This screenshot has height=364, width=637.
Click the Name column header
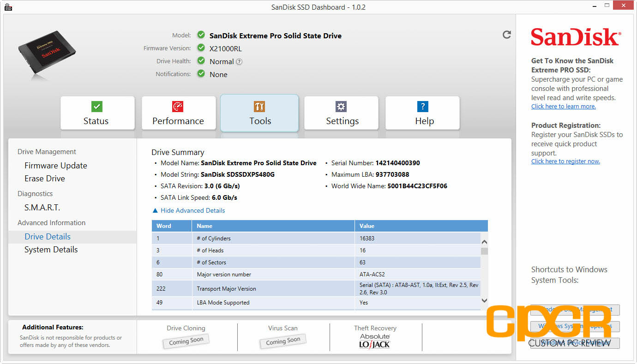pos(273,226)
